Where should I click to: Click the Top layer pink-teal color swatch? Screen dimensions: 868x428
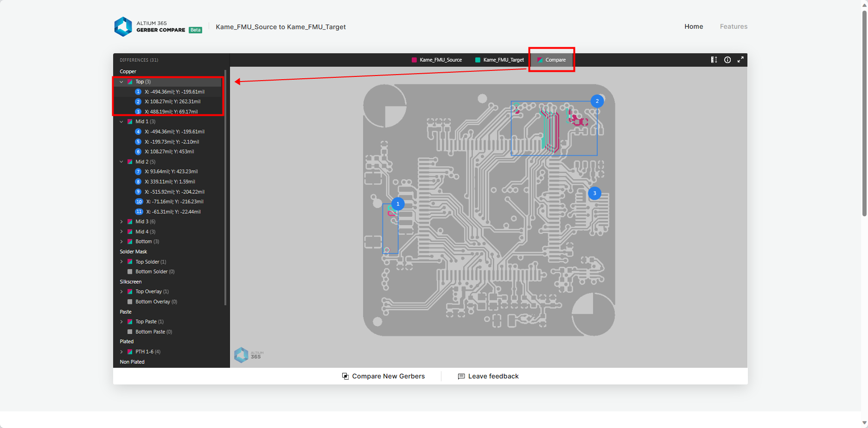pos(130,82)
